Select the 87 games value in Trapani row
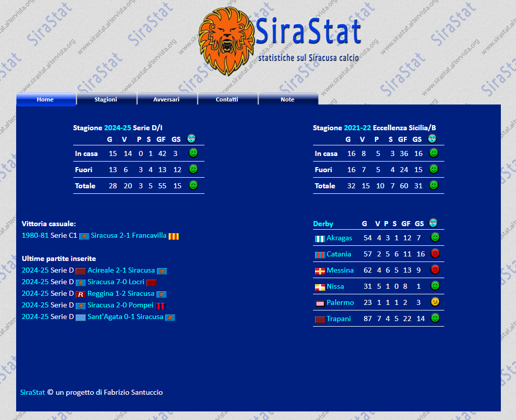 tap(368, 319)
